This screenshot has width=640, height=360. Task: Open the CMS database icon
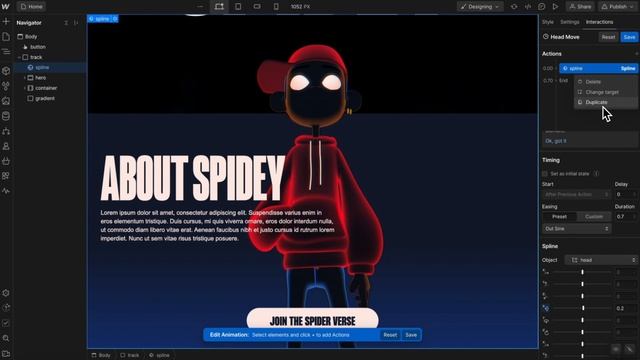[x=6, y=116]
